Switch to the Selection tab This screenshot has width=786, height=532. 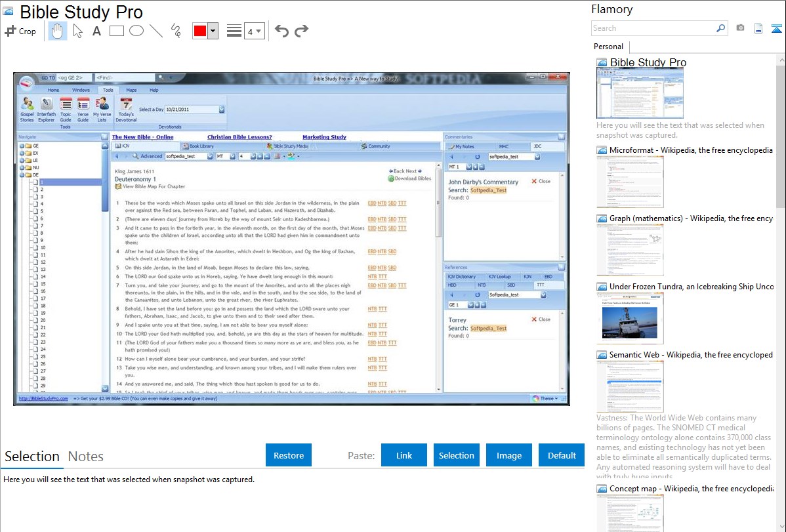[x=32, y=457]
